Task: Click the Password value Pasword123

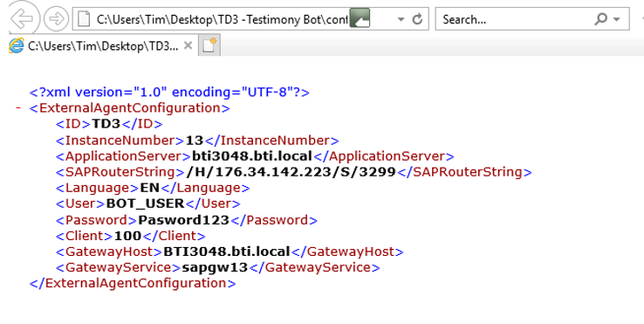Action: coord(183,220)
